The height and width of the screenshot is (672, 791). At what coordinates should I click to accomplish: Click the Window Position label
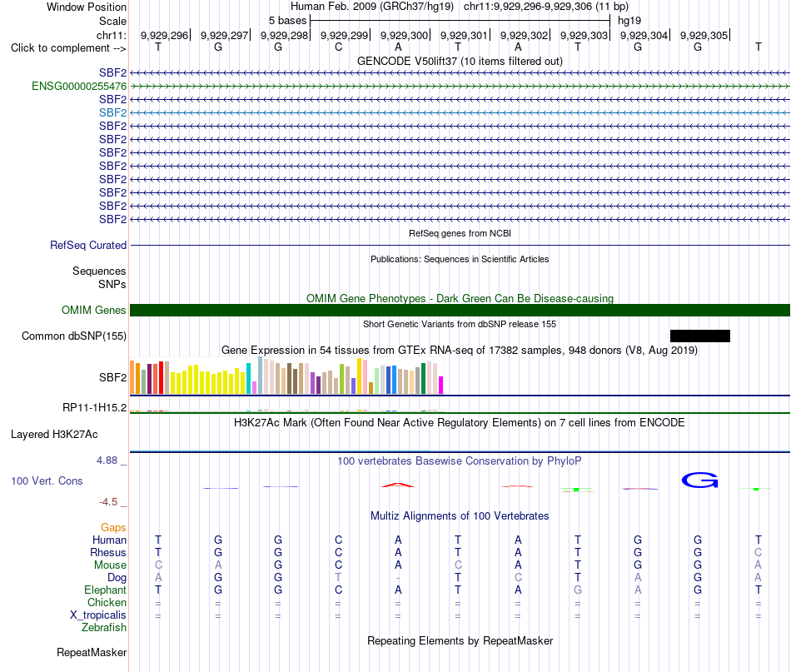87,7
